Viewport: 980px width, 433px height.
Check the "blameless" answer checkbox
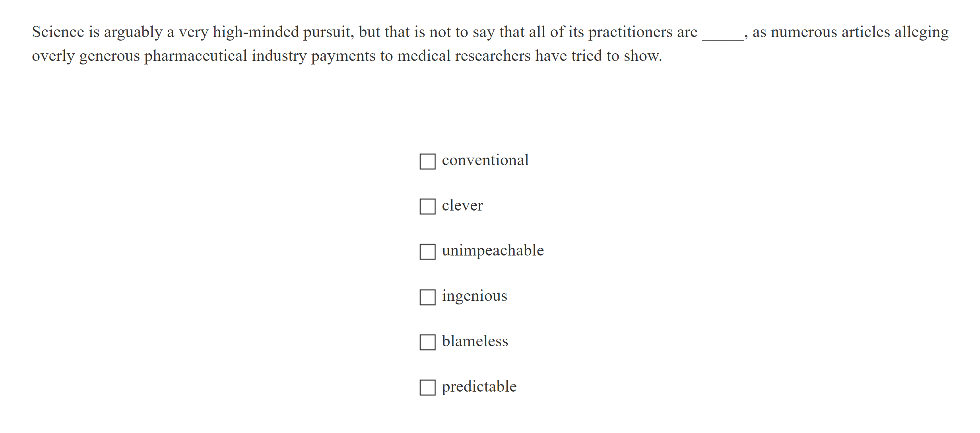(427, 342)
